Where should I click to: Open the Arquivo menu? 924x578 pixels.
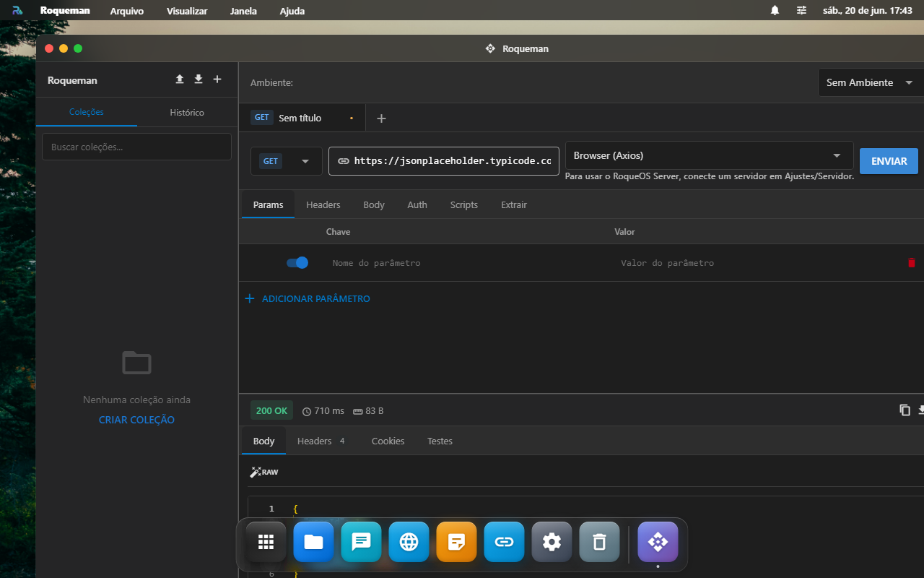pyautogui.click(x=127, y=11)
